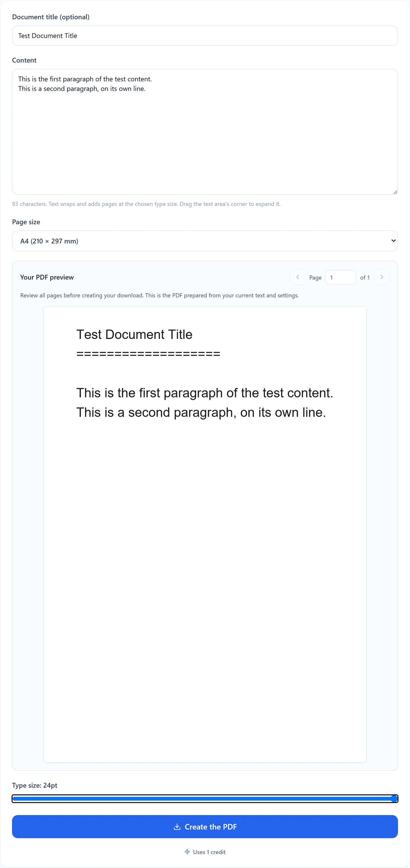
Task: Click the 'of 1' page count text
Action: 365,277
